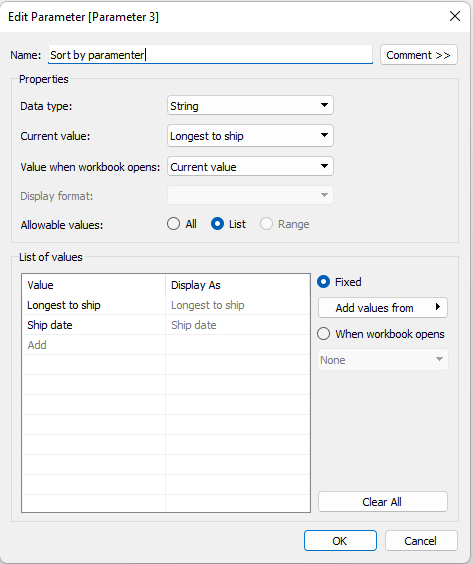Click the Display As column header
Viewport: 473px width, 564px height.
237,285
